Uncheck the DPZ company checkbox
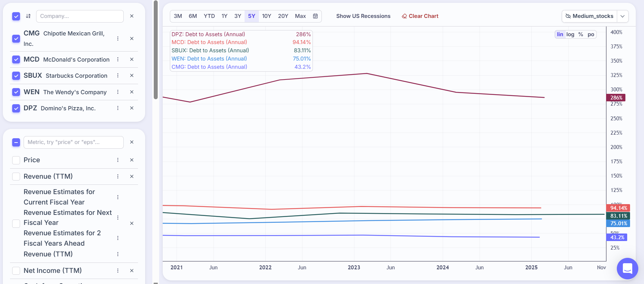Screen dimensions: 644x284 16,108
